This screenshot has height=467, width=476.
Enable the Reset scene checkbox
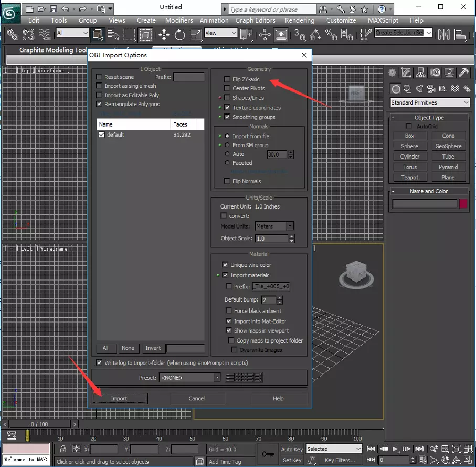(x=99, y=77)
